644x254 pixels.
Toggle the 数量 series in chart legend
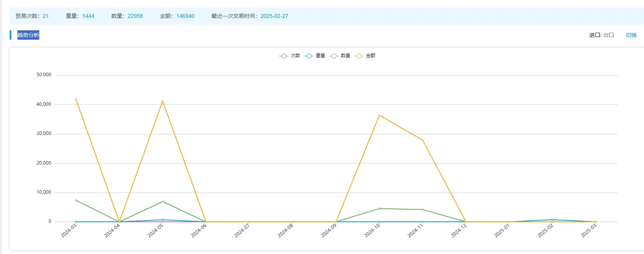click(x=340, y=56)
